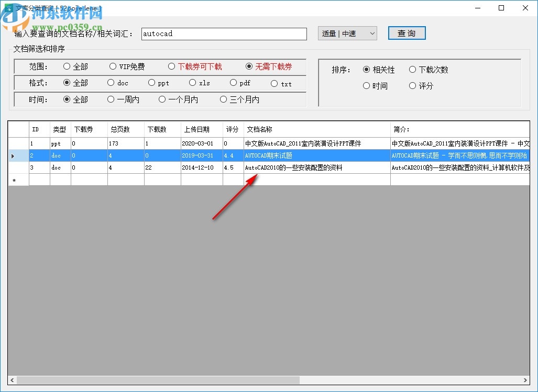Select the VIP免费 range filter
The image size is (538, 392).
[114, 66]
